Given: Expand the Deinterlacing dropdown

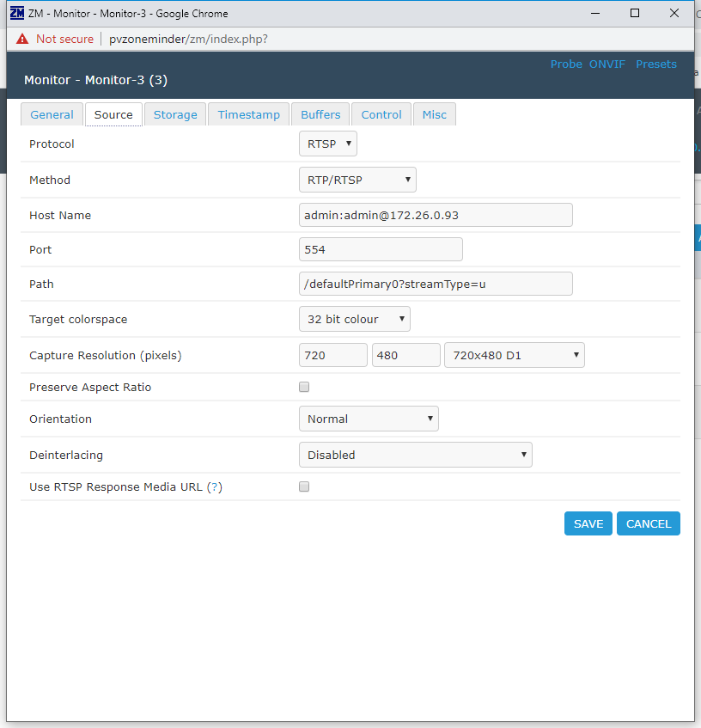Looking at the screenshot, I should pos(416,455).
